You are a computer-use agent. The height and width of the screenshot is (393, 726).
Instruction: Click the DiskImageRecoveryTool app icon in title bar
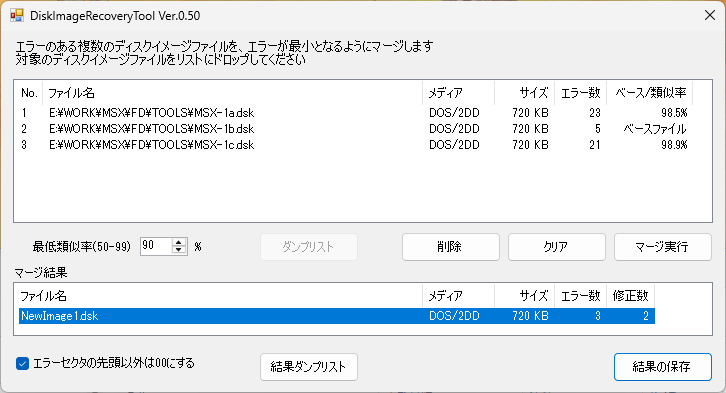point(17,15)
